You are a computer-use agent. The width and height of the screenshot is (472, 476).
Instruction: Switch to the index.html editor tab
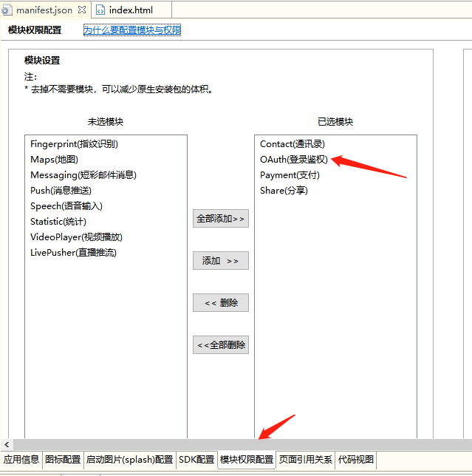point(131,10)
